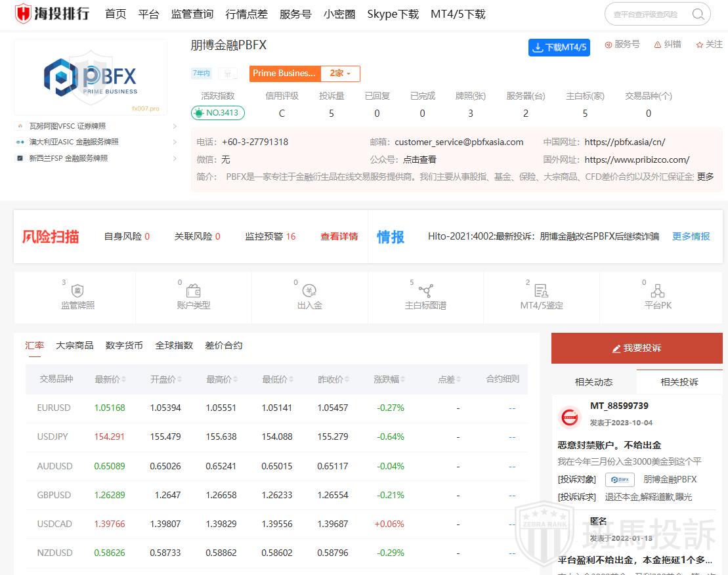This screenshot has height=575, width=728.
Task: Expand the 2家 dropdown
Action: pyautogui.click(x=340, y=74)
